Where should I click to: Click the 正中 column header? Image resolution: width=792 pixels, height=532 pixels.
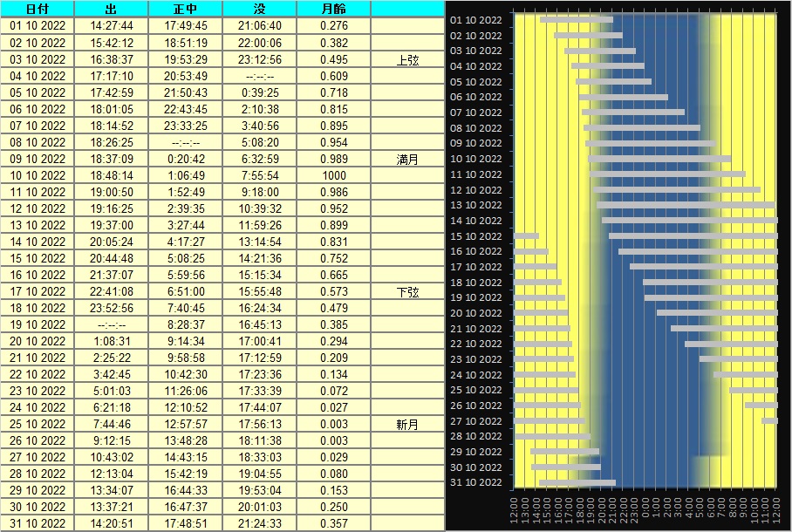click(186, 9)
